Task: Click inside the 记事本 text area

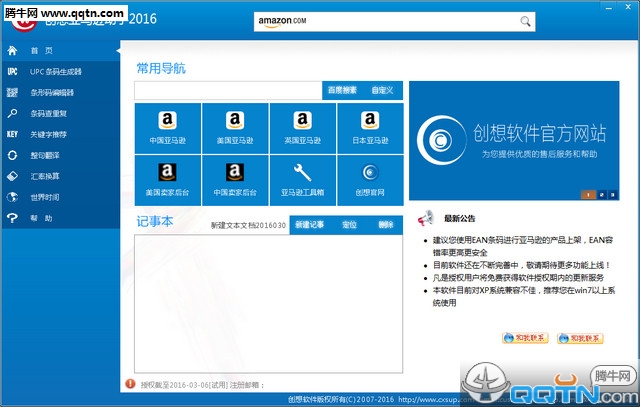Action: click(x=269, y=304)
